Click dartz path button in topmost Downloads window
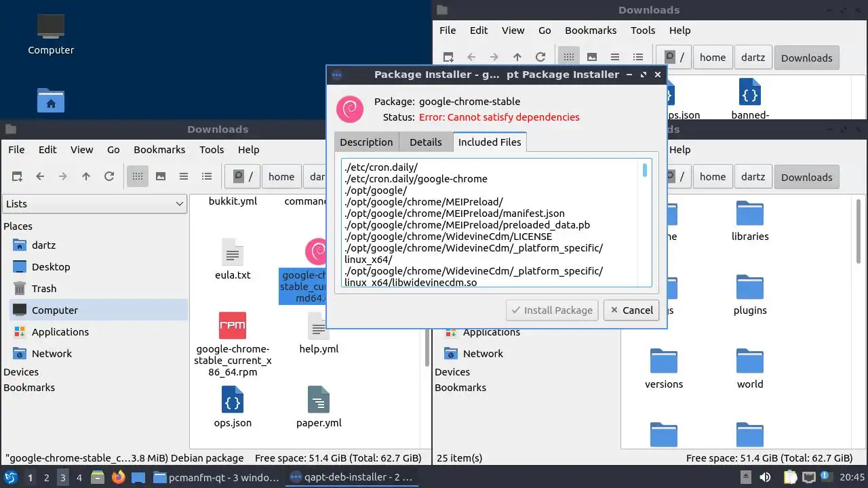Image resolution: width=868 pixels, height=488 pixels. pos(753,58)
